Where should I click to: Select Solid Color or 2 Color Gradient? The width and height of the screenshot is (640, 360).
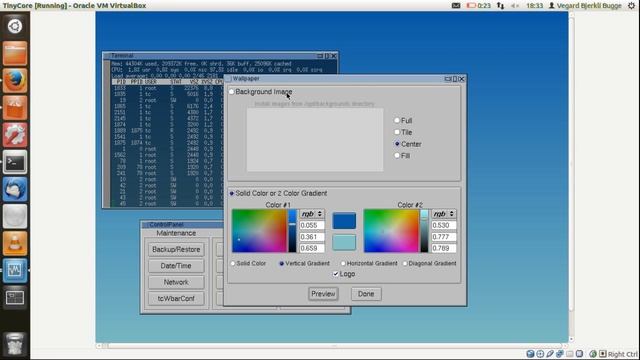232,193
